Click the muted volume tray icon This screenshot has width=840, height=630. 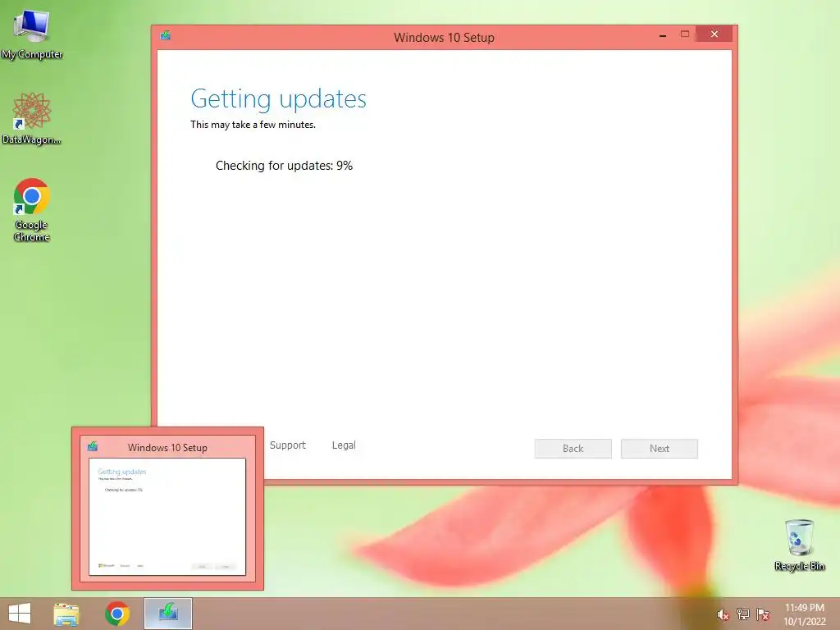pos(723,614)
